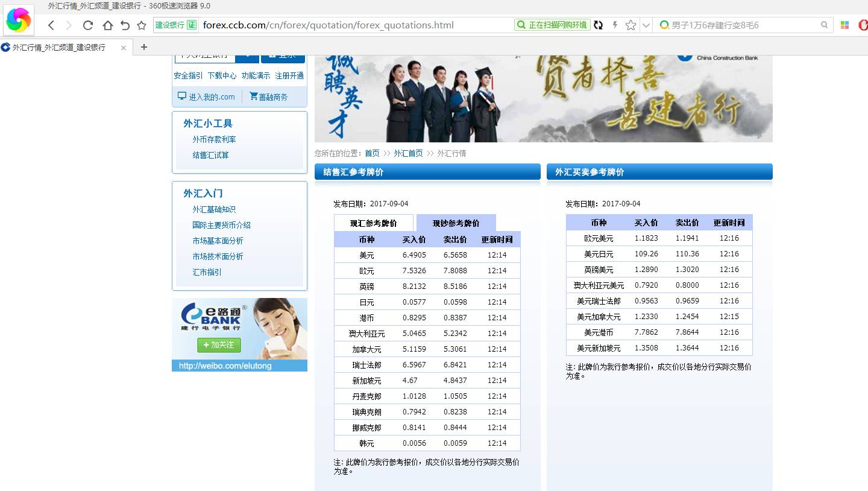Click 美元港币 buy price 7.7862
The width and height of the screenshot is (868, 491).
point(646,332)
